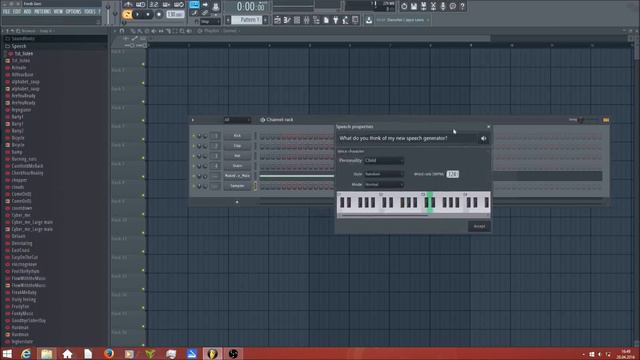Open the snap selector dropdown labeled Step
Screen dimensions: 640x360
click(210, 22)
